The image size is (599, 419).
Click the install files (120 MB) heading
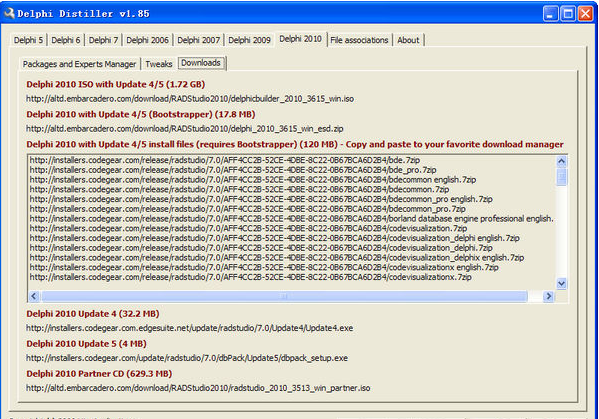pos(295,144)
